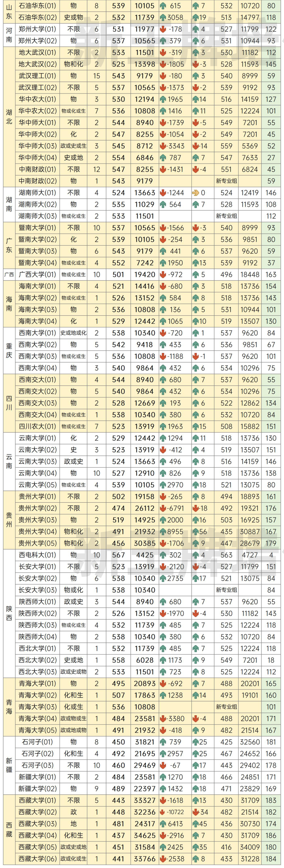Click red down arrow beside -1805 in 地大武汉(02) row
Image resolution: width=284 pixels, height=868 pixels.
(x=163, y=64)
